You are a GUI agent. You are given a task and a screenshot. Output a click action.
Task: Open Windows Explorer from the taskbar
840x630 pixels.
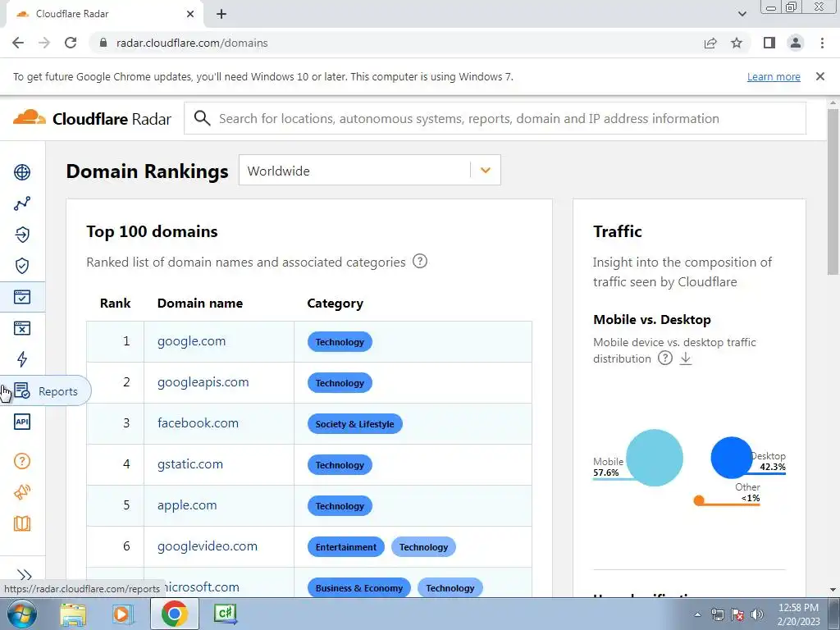[73, 614]
